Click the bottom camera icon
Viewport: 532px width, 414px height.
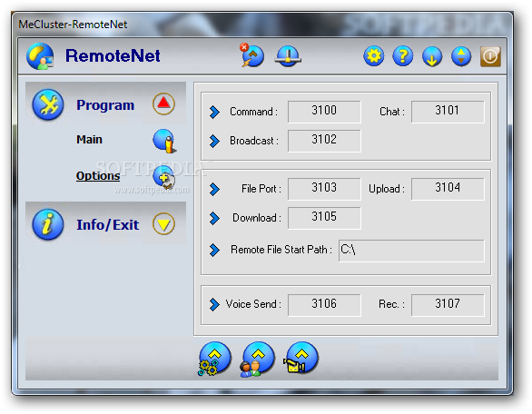pyautogui.click(x=300, y=358)
